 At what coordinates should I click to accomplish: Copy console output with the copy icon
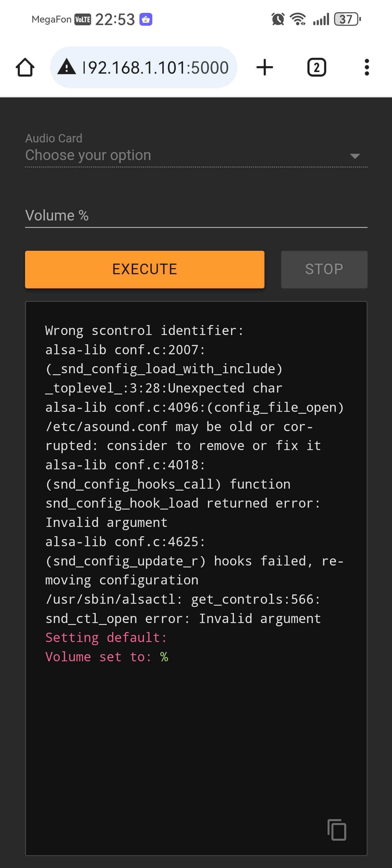pos(336,829)
